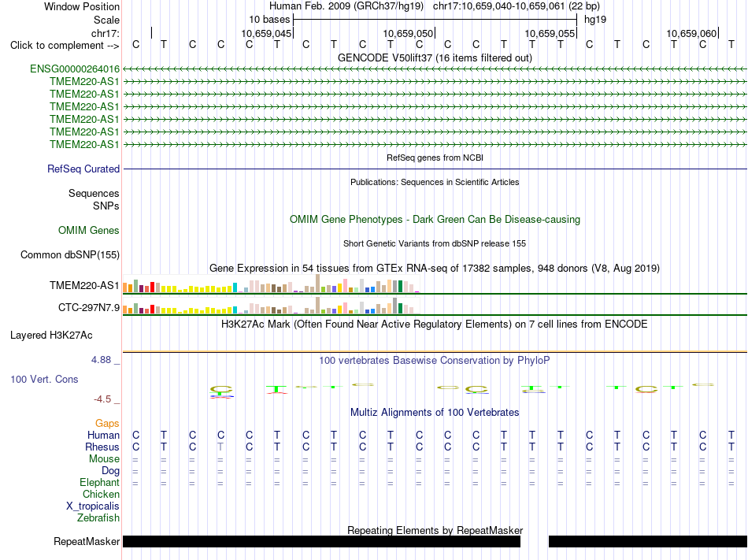Click the GENCODE V50lift37 track title
This screenshot has width=748, height=560.
pyautogui.click(x=435, y=57)
